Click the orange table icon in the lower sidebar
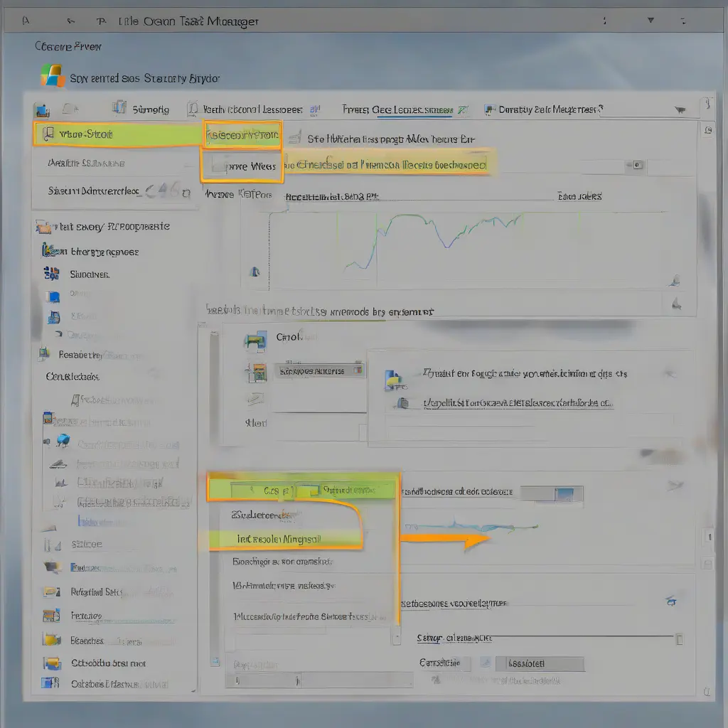Viewport: 728px width, 728px height. click(51, 616)
